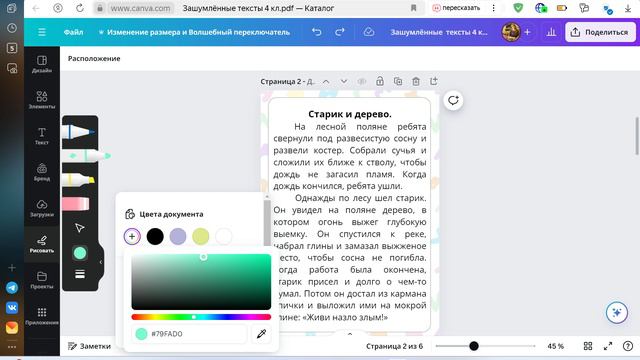Open the Canva magic assistant button
This screenshot has width=640, height=360.
[x=617, y=313]
